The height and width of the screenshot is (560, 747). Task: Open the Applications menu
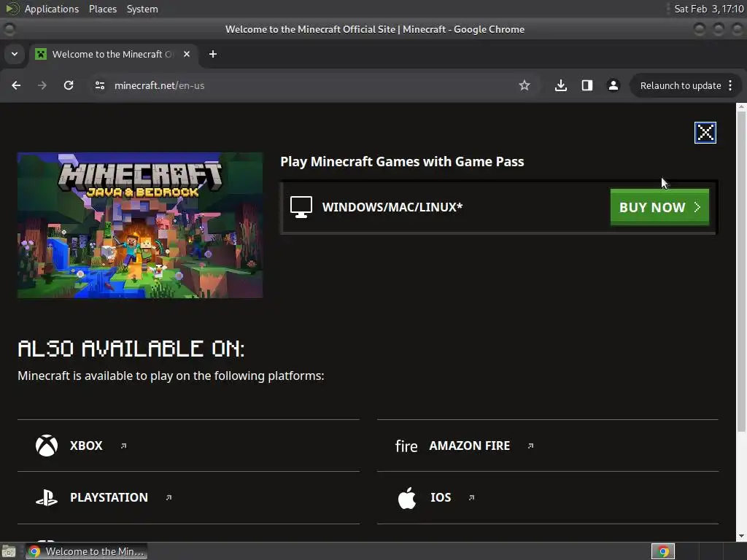click(x=52, y=9)
